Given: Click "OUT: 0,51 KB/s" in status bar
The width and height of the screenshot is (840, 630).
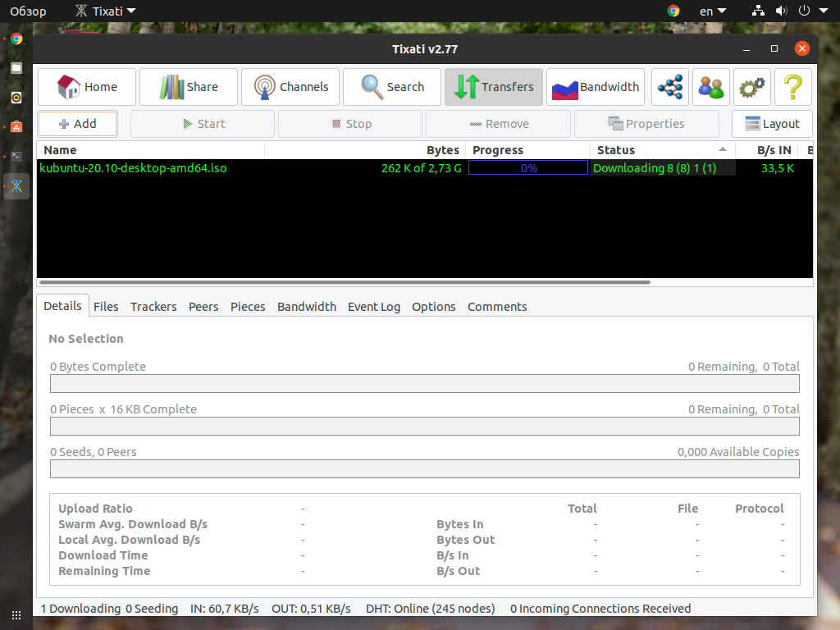Looking at the screenshot, I should (x=311, y=609).
